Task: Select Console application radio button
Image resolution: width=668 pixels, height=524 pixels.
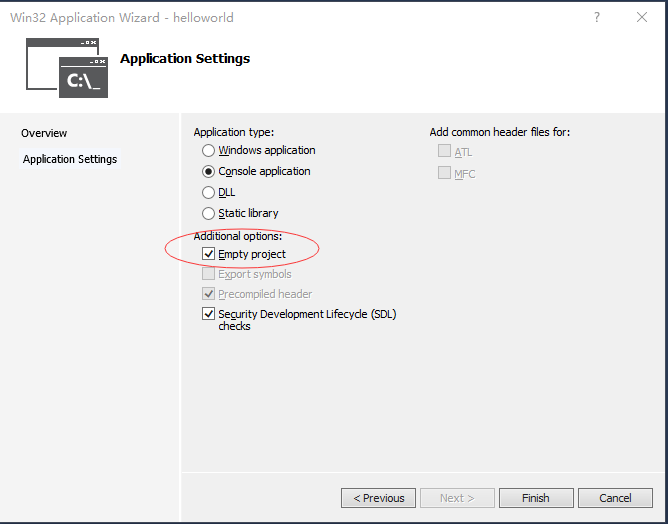Action: (x=209, y=172)
